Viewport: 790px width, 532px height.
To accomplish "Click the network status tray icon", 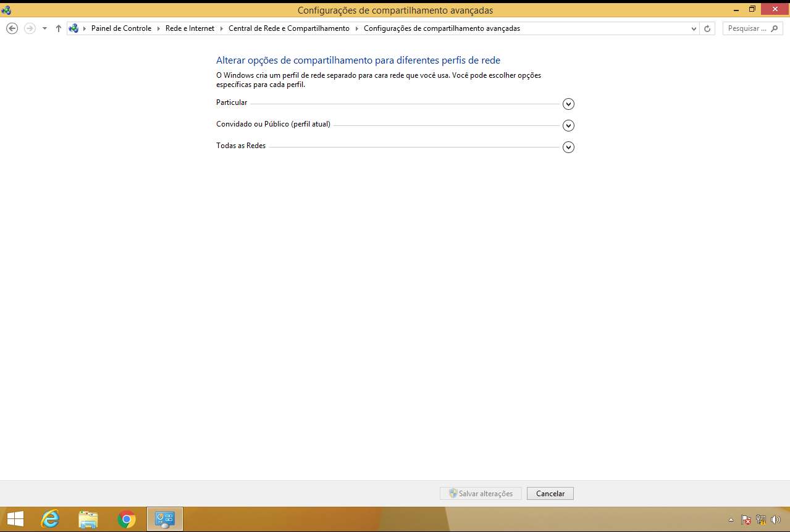I will click(761, 520).
